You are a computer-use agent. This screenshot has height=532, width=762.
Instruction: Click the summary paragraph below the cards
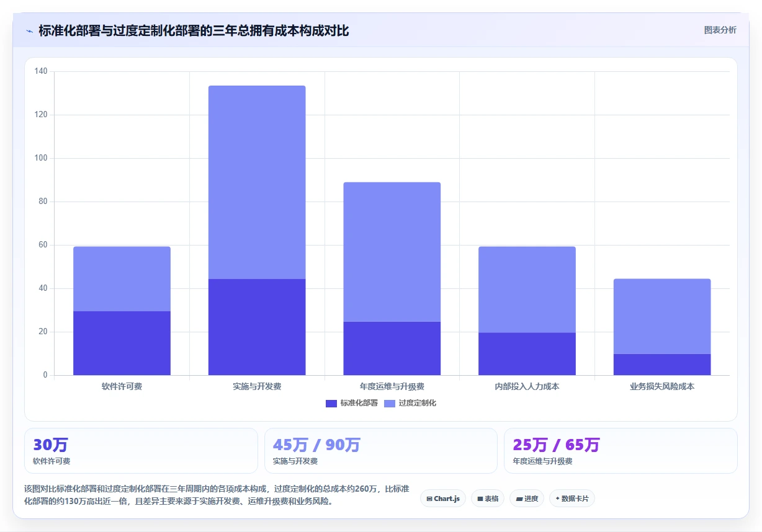pos(216,495)
